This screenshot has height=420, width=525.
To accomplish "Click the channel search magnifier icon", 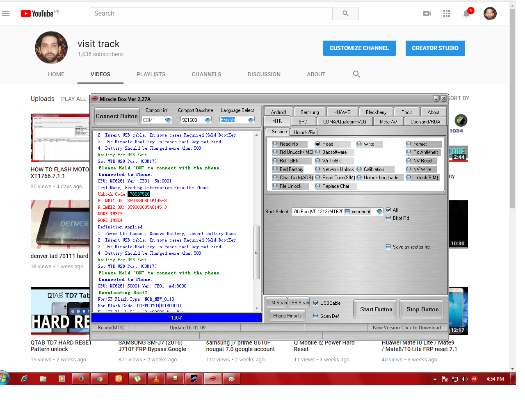I will pyautogui.click(x=356, y=74).
